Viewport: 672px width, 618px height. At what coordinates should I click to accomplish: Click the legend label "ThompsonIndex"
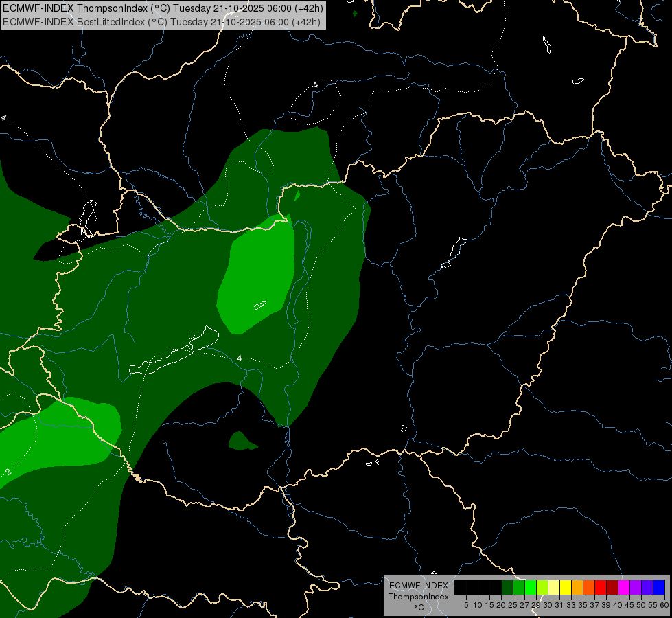pos(419,597)
